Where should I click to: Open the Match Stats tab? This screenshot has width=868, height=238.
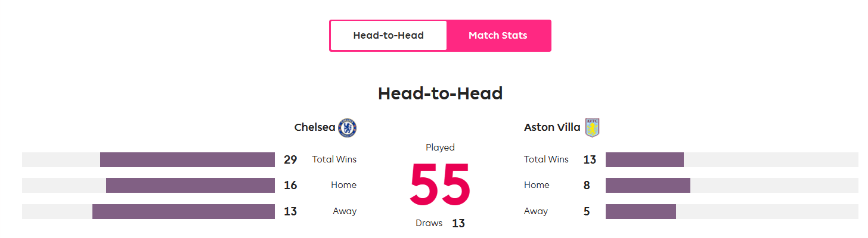click(x=498, y=36)
